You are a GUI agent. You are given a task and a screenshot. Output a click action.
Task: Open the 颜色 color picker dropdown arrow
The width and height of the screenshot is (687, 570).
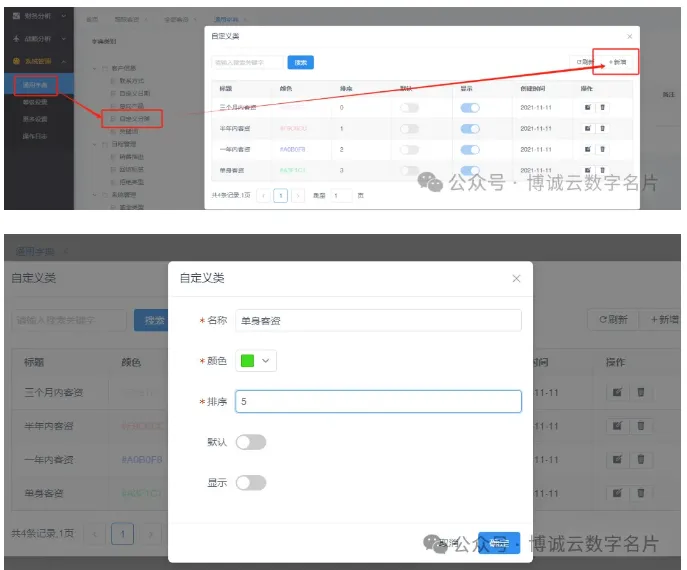point(266,361)
